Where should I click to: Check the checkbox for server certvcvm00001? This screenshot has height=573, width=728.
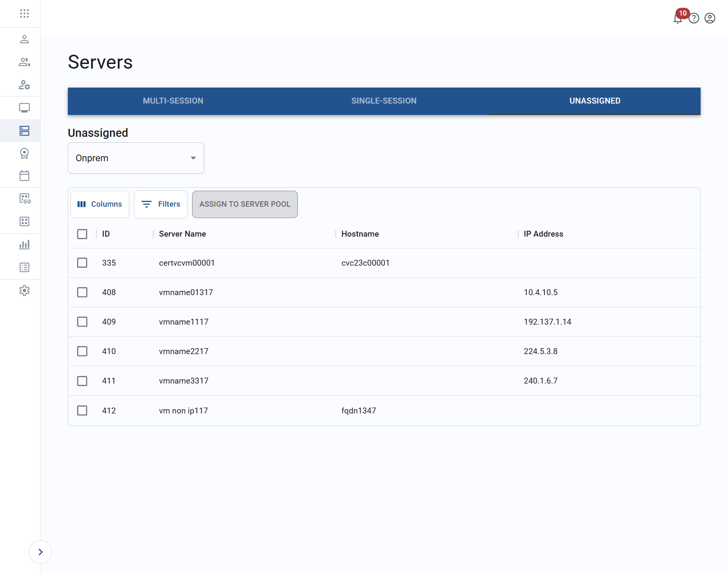pos(82,263)
